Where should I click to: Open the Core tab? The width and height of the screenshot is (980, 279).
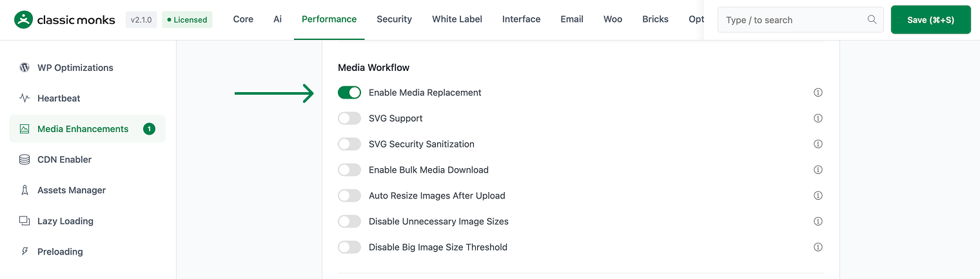coord(243,19)
